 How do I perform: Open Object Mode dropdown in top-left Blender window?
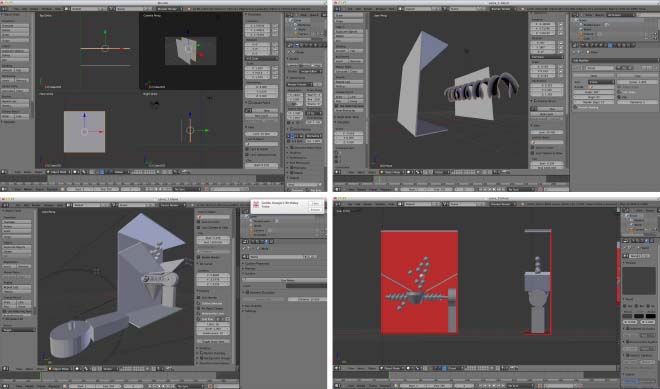(x=58, y=172)
